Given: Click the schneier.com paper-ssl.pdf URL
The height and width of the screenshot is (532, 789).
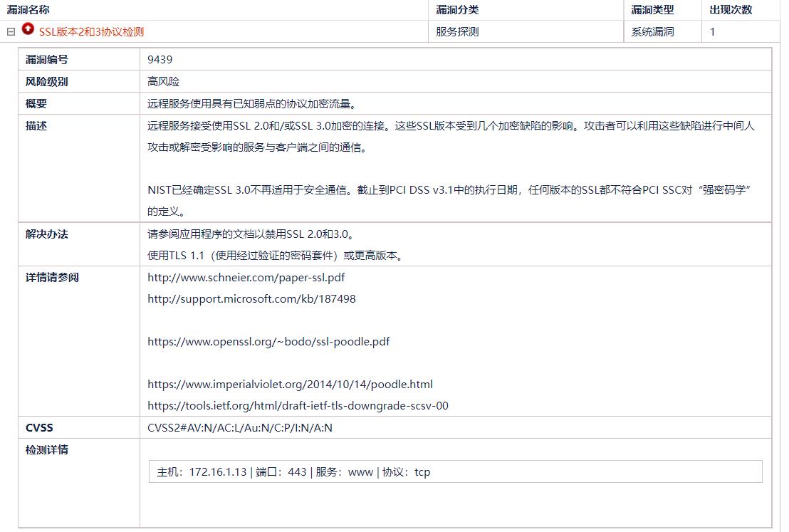Looking at the screenshot, I should [246, 277].
